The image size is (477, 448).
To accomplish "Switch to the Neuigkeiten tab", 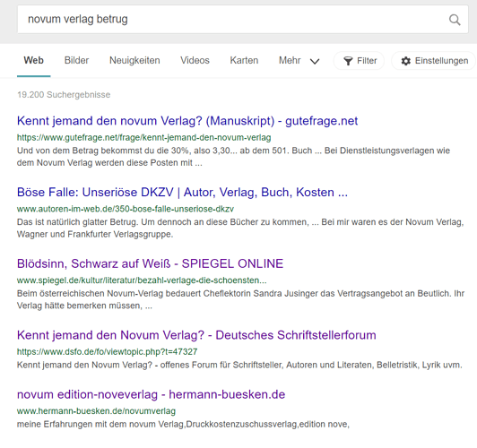I will coord(134,61).
